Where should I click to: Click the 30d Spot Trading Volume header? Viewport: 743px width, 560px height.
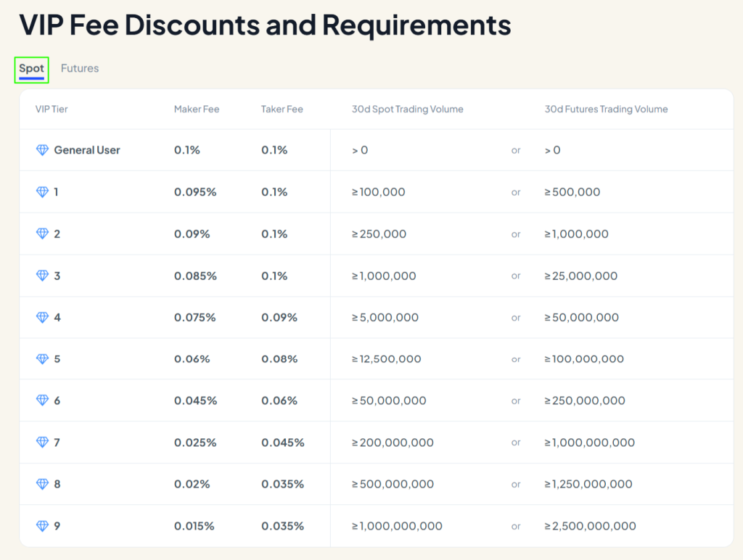pos(407,109)
